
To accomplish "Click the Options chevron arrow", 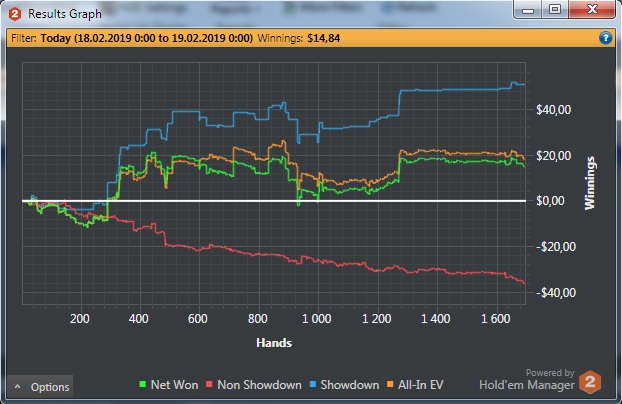I will click(18, 386).
